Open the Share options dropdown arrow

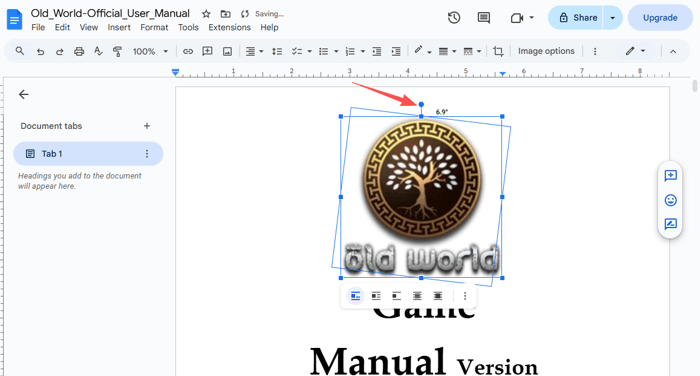[x=612, y=18]
